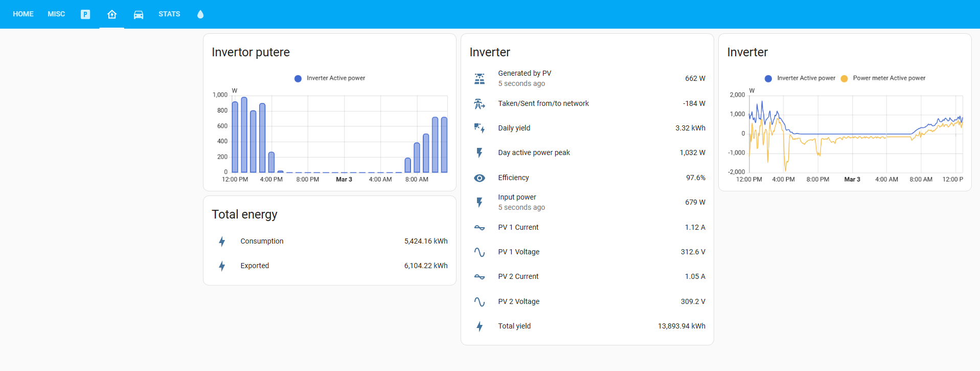Viewport: 980px width, 371px height.
Task: Click the Generated by PV solar panel icon
Action: (480, 79)
